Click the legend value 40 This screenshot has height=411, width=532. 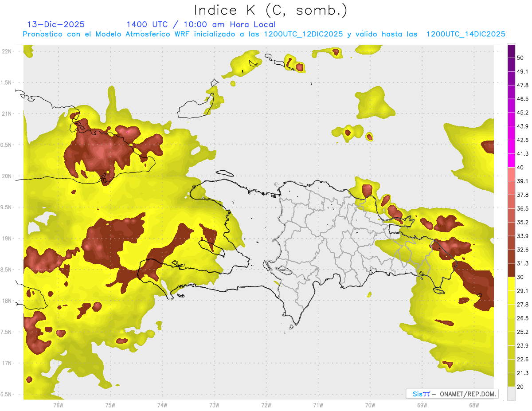pyautogui.click(x=520, y=168)
